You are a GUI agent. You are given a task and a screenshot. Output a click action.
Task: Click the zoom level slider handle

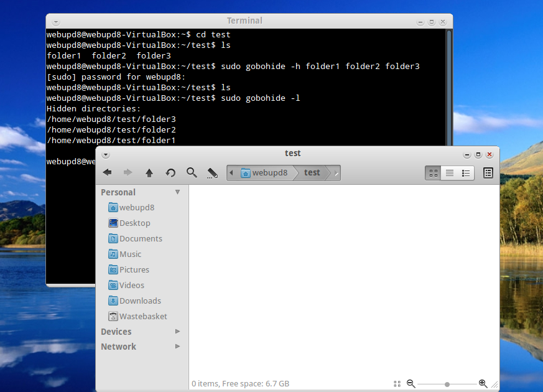447,384
